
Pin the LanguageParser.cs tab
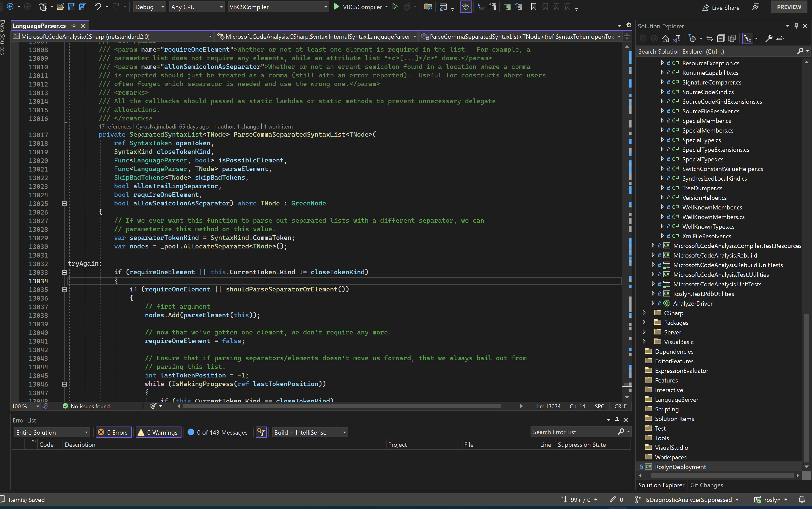click(x=73, y=26)
